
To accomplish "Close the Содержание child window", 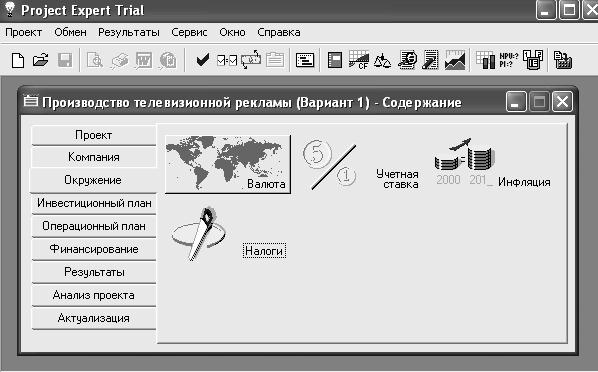I will tap(562, 101).
